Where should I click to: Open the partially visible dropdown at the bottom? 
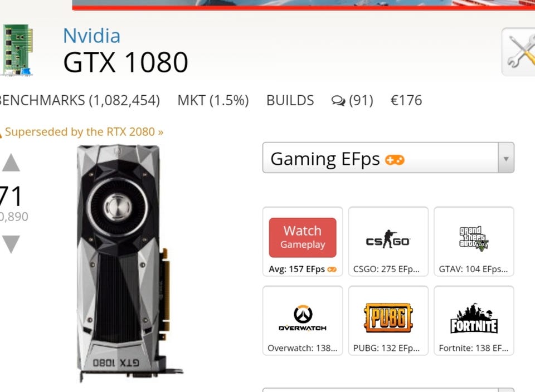pos(388,390)
